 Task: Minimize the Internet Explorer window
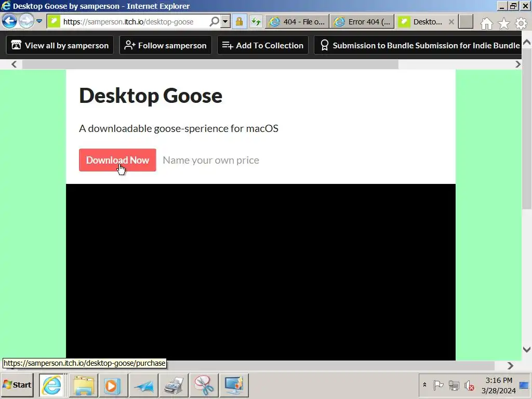pyautogui.click(x=502, y=6)
